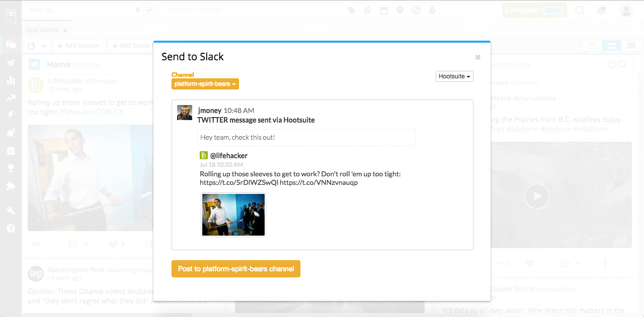Expand dropdown next to refresh icon

(x=44, y=46)
